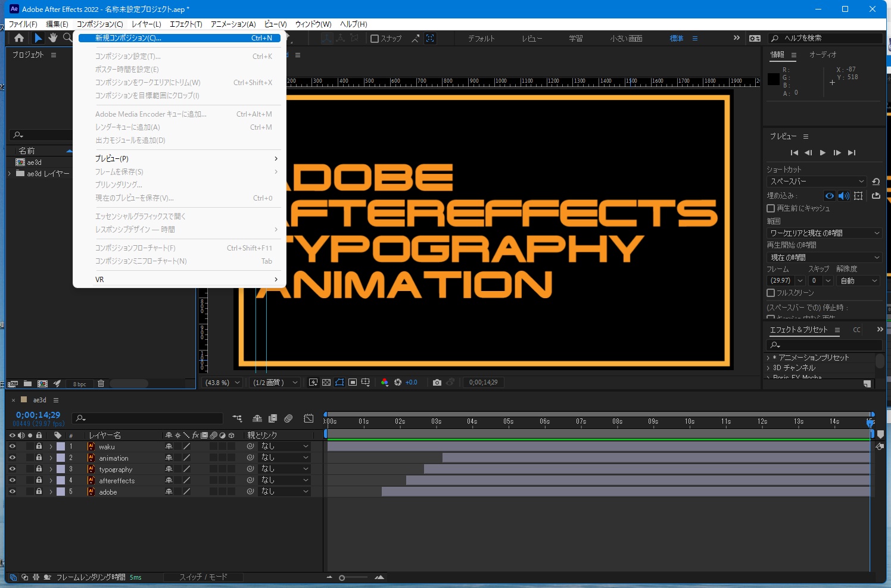
Task: Toggle video inclusion eye in Preview panel
Action: (830, 196)
